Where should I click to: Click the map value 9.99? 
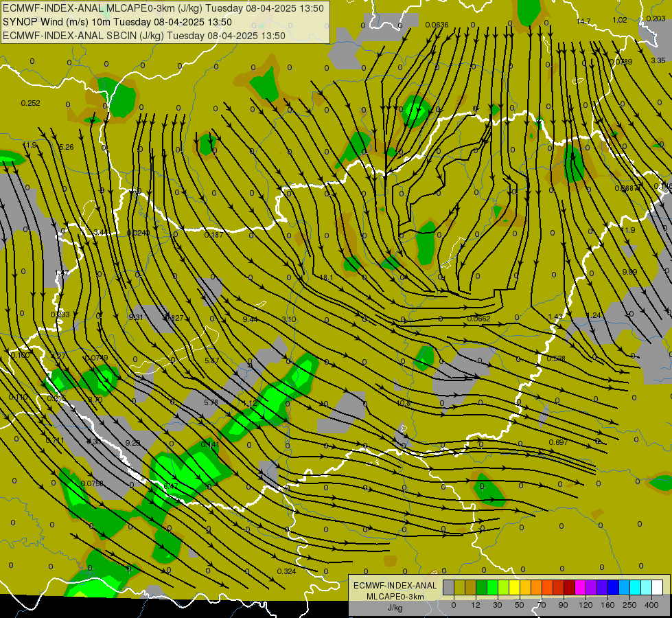(629, 273)
